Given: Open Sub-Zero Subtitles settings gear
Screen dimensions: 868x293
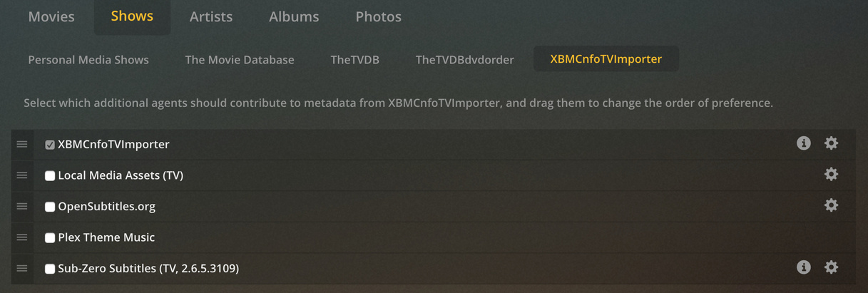Looking at the screenshot, I should click(831, 267).
